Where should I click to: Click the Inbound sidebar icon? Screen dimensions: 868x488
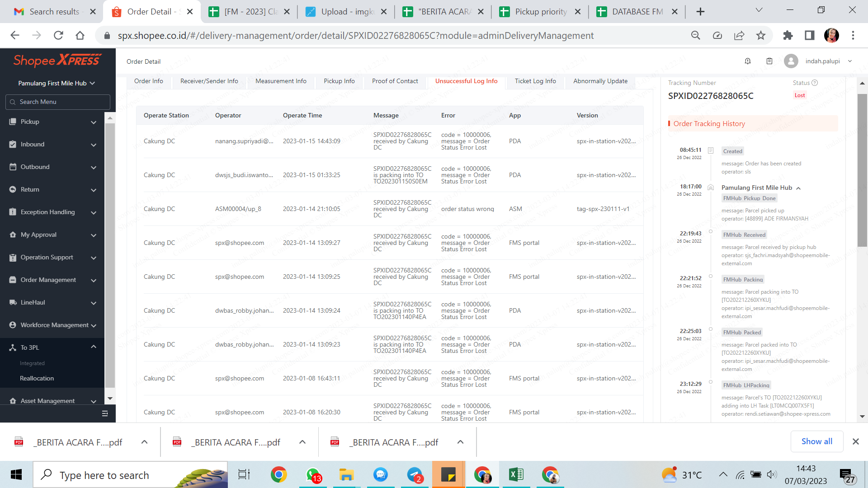point(13,144)
